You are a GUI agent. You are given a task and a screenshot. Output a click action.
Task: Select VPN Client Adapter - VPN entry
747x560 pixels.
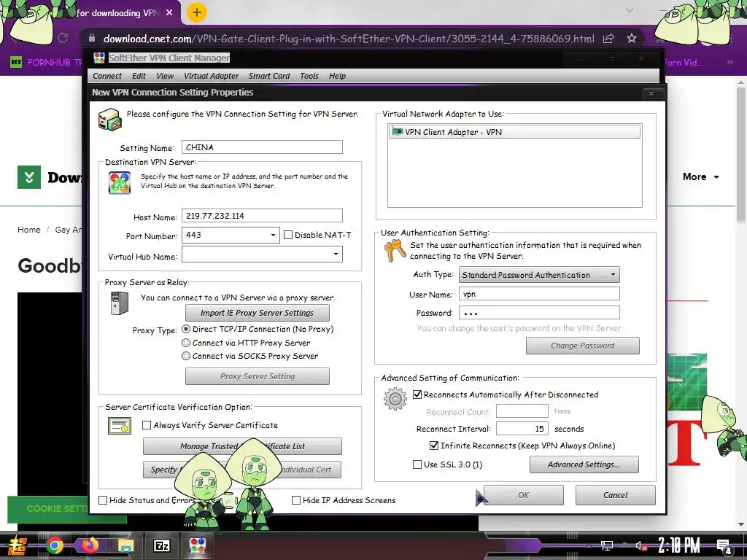[514, 132]
